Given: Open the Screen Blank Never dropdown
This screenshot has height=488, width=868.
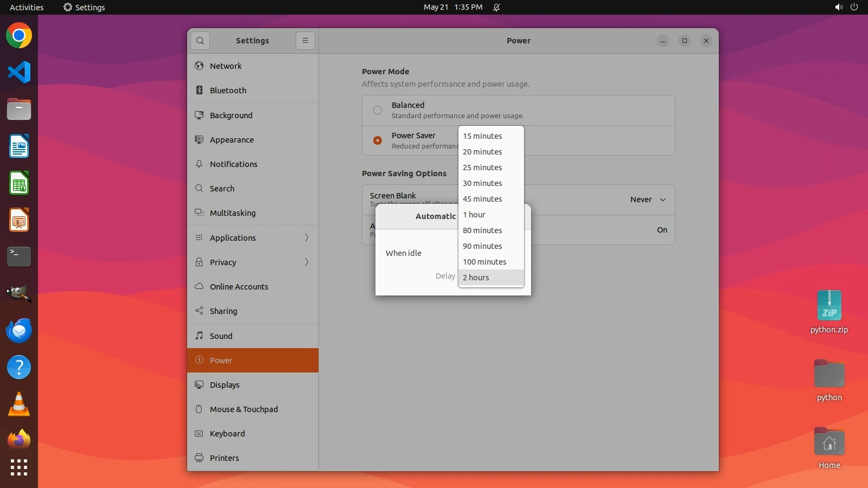Looking at the screenshot, I should 648,200.
